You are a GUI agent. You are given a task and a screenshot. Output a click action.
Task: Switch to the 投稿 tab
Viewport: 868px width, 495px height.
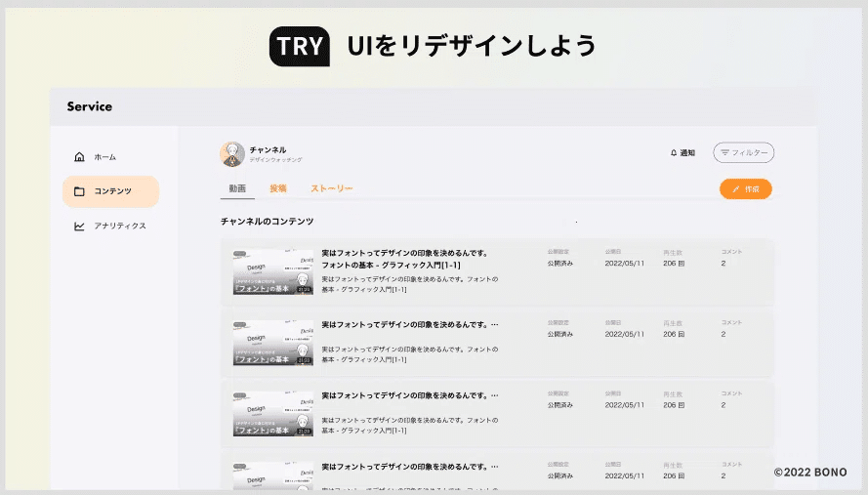coord(278,188)
